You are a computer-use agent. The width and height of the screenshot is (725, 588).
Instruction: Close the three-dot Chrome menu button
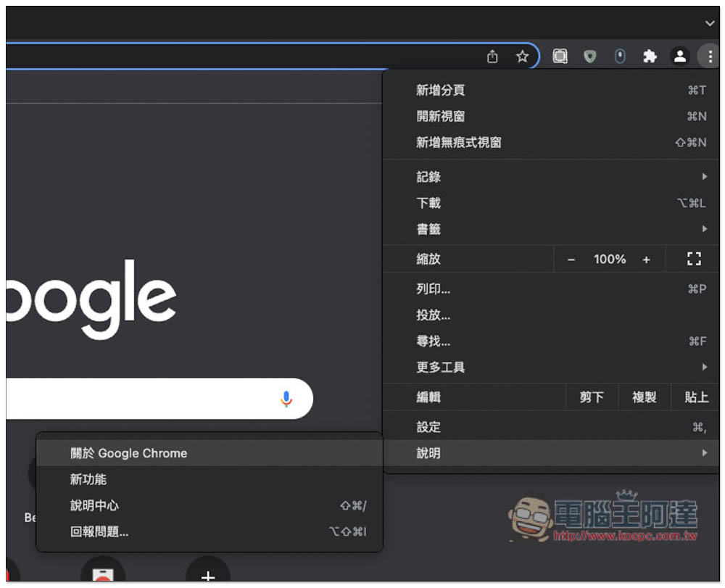tap(710, 57)
